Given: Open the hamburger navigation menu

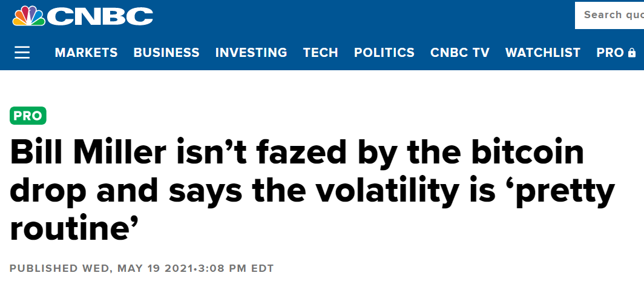Looking at the screenshot, I should [x=22, y=53].
